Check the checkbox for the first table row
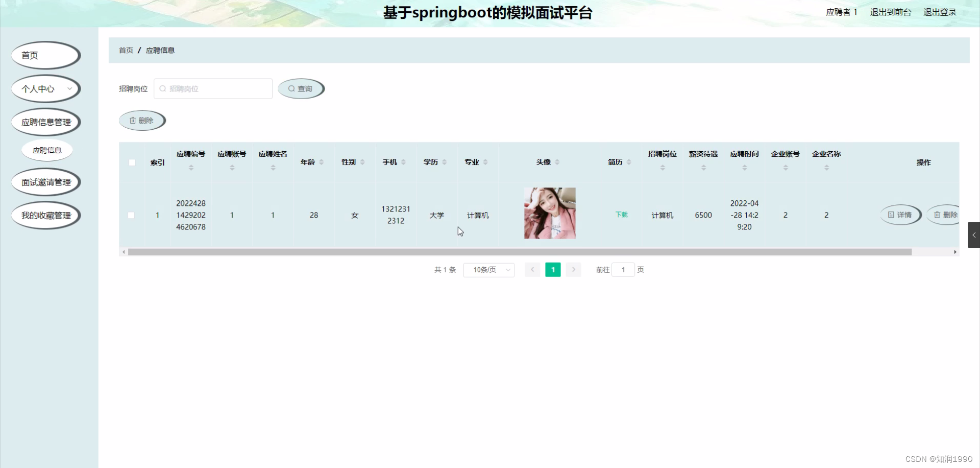 (x=131, y=215)
